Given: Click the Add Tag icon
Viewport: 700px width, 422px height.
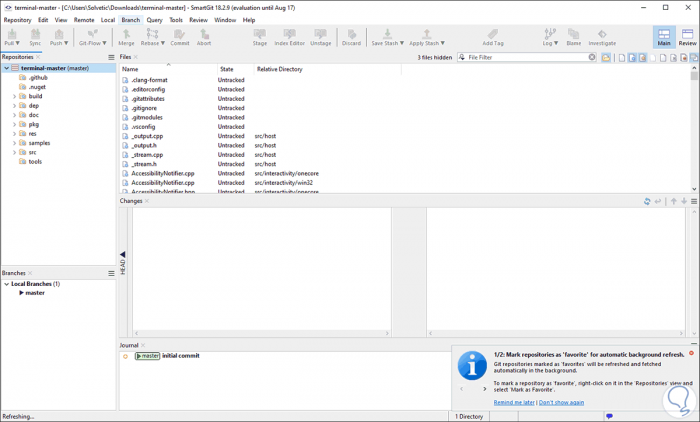Looking at the screenshot, I should click(x=493, y=37).
